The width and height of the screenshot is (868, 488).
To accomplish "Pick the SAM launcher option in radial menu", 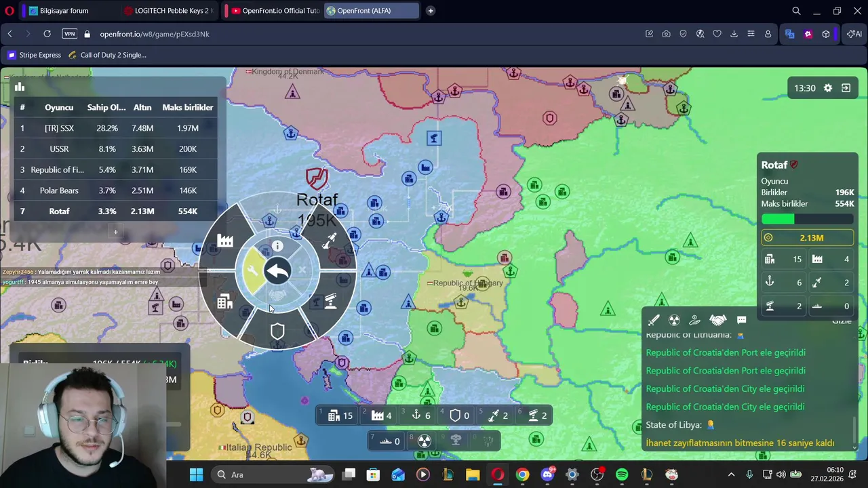I will pyautogui.click(x=330, y=301).
